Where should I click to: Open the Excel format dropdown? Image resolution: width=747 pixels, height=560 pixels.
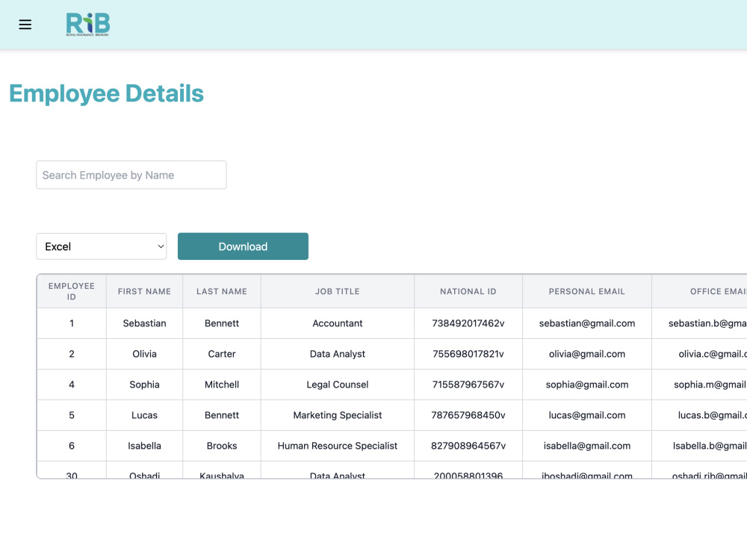click(x=102, y=246)
